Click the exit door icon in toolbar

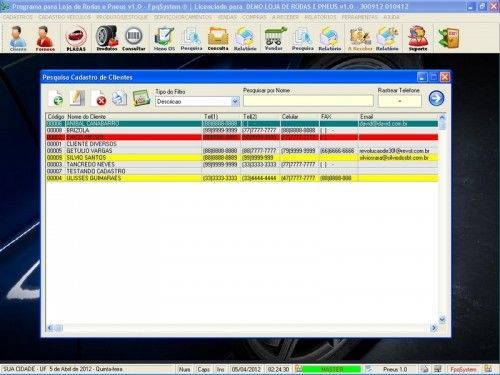coord(449,38)
